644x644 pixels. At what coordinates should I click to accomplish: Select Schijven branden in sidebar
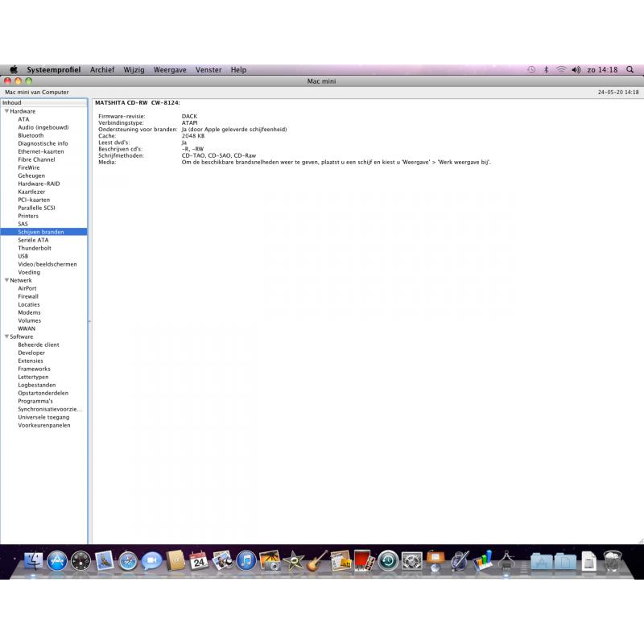point(43,232)
